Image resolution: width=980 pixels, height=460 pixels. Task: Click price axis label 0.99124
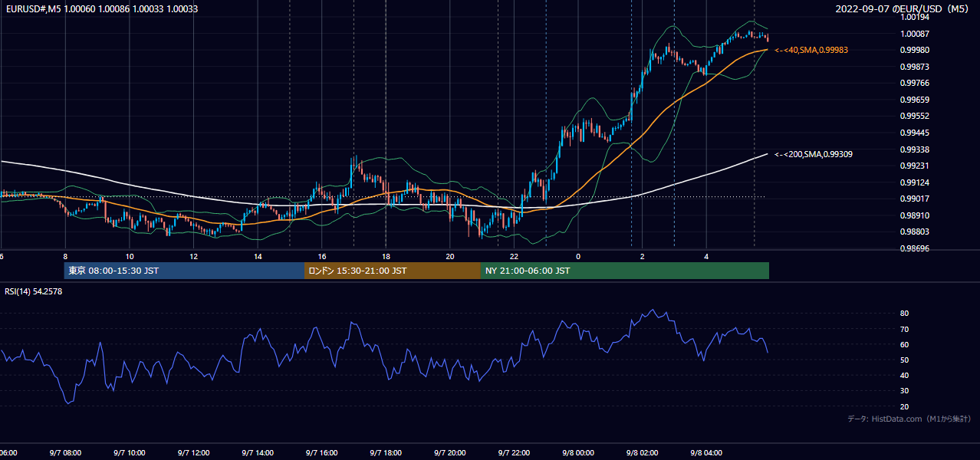pos(915,182)
